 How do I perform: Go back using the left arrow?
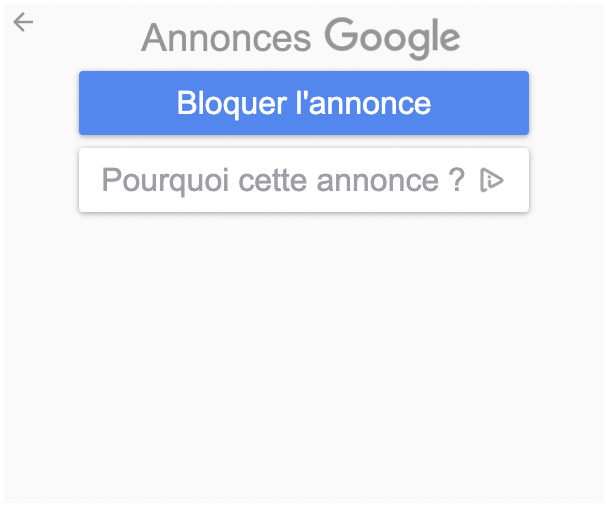click(23, 22)
